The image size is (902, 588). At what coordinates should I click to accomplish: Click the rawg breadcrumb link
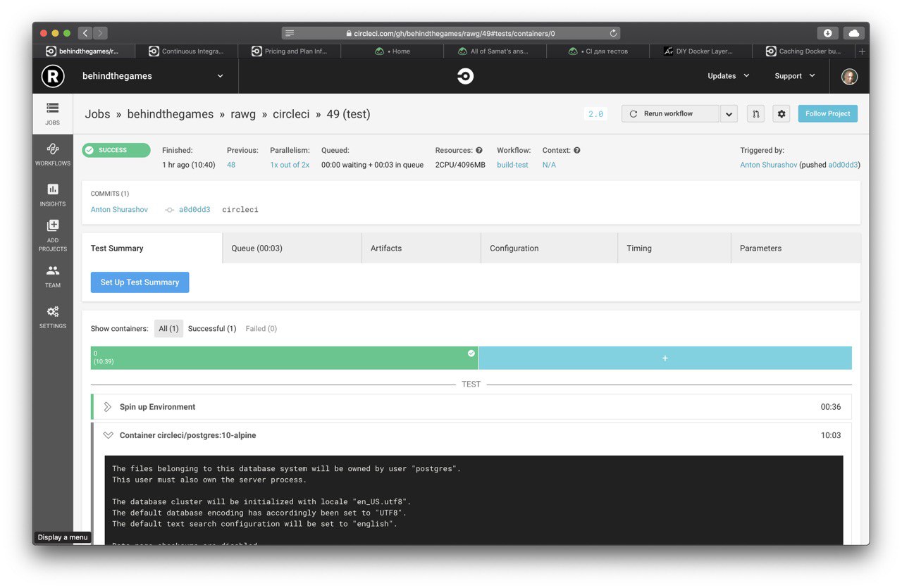point(243,114)
